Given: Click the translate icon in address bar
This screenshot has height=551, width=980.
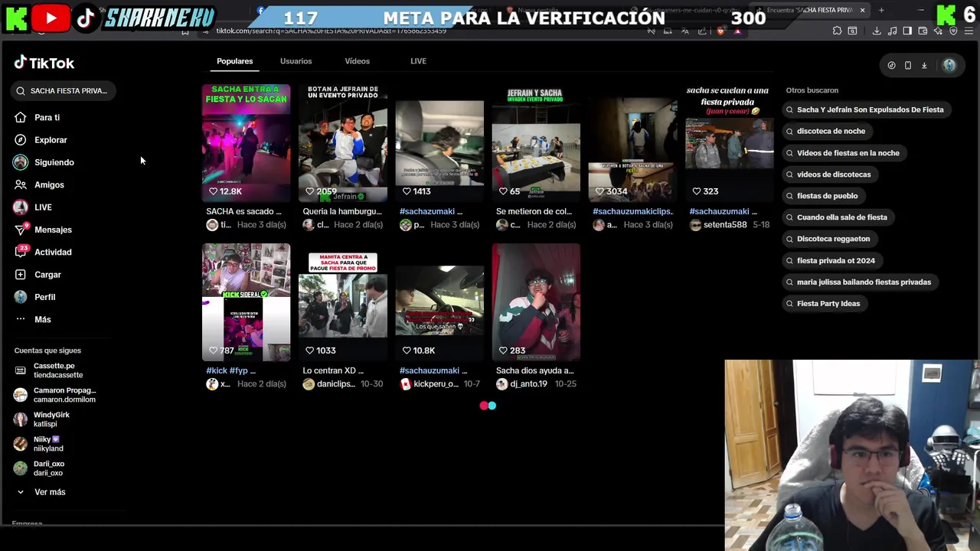Looking at the screenshot, I should click(x=685, y=31).
